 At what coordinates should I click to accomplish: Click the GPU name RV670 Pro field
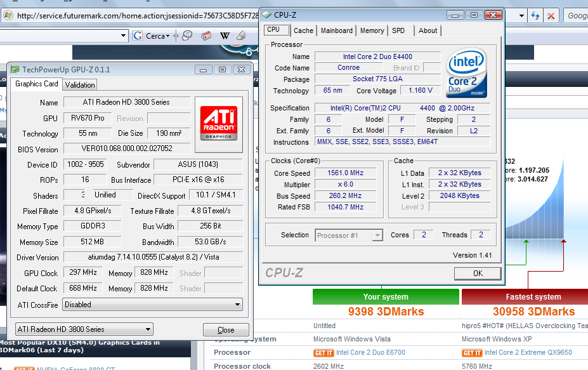88,118
